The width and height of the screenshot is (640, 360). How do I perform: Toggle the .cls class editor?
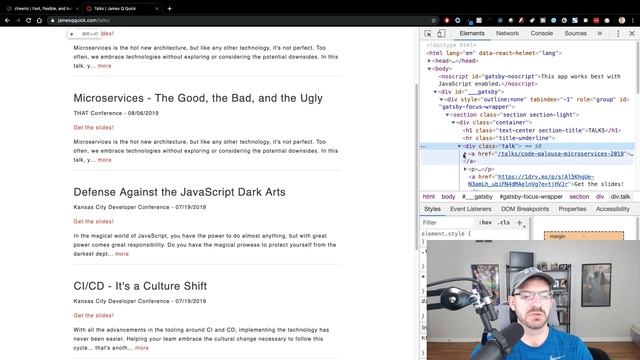[504, 222]
